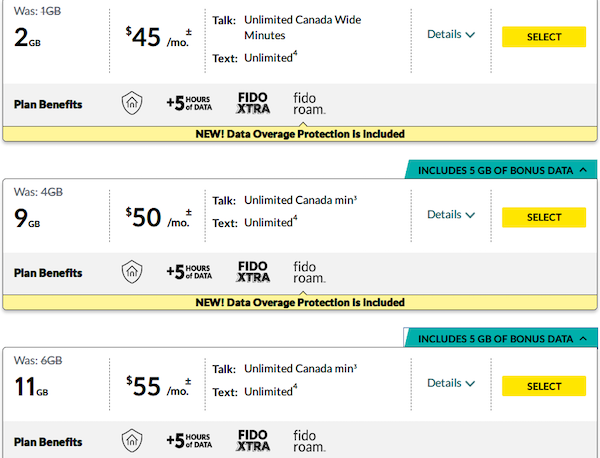
Task: Click FIDO XTRA logo in the $50 plan
Action: click(x=253, y=272)
